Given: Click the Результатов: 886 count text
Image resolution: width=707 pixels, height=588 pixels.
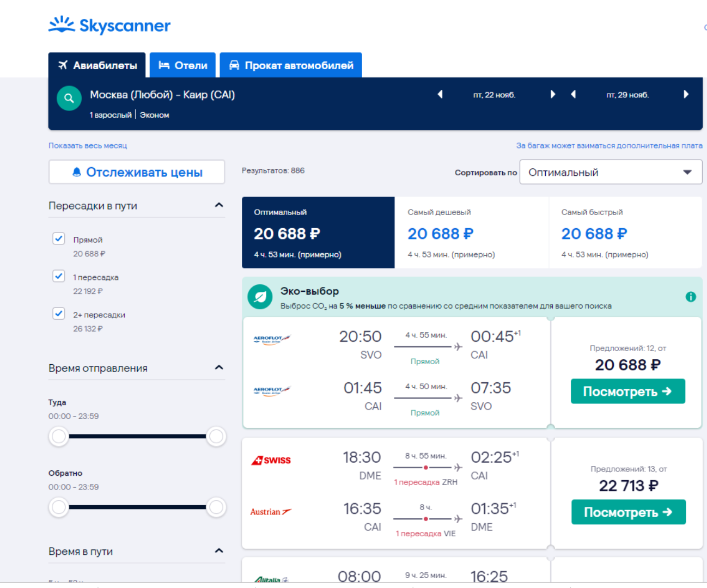Looking at the screenshot, I should (273, 170).
